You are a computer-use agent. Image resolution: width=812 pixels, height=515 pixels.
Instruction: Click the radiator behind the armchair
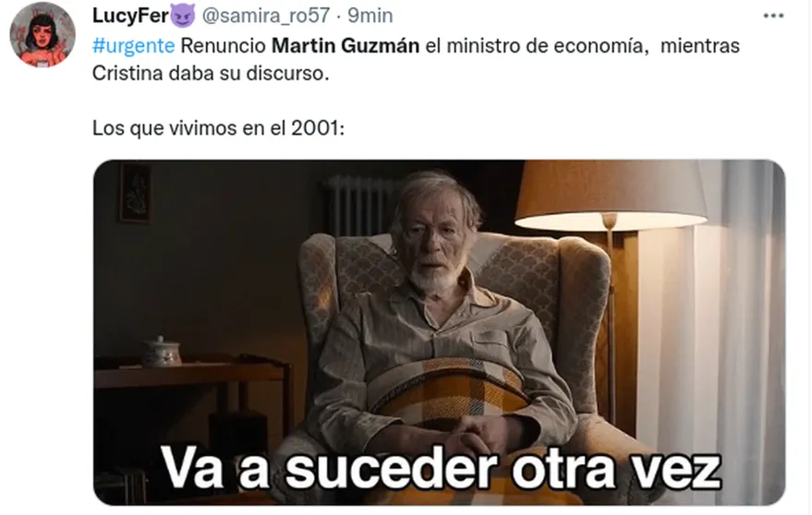358,206
